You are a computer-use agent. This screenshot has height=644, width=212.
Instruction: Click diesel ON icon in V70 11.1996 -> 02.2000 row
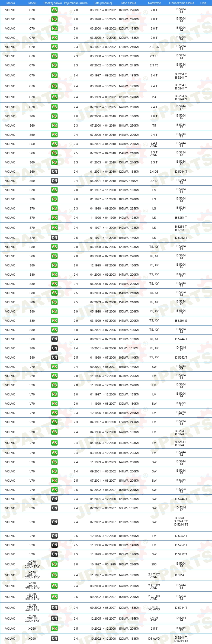click(54, 545)
